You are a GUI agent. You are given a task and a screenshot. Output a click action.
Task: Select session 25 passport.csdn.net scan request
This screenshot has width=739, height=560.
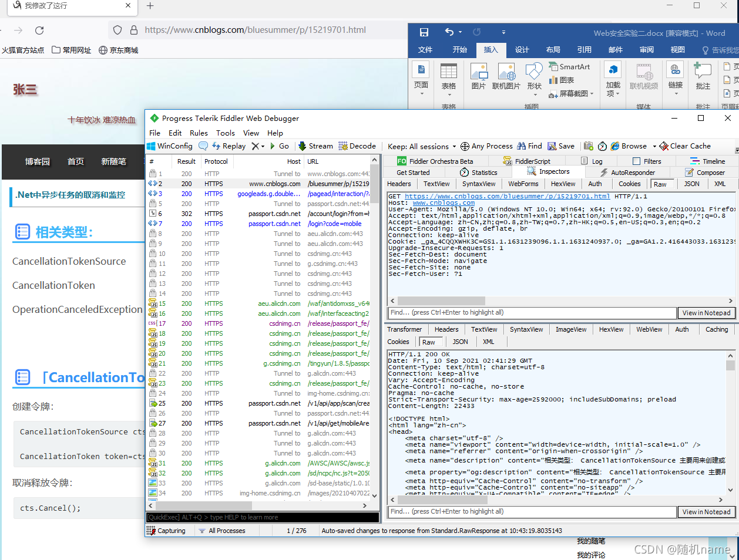tap(258, 403)
